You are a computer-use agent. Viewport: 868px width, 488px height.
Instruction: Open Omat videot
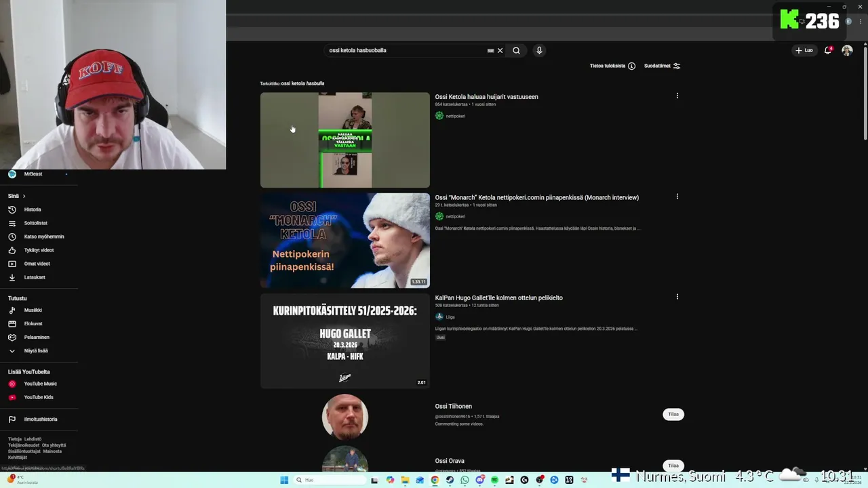[x=39, y=264]
